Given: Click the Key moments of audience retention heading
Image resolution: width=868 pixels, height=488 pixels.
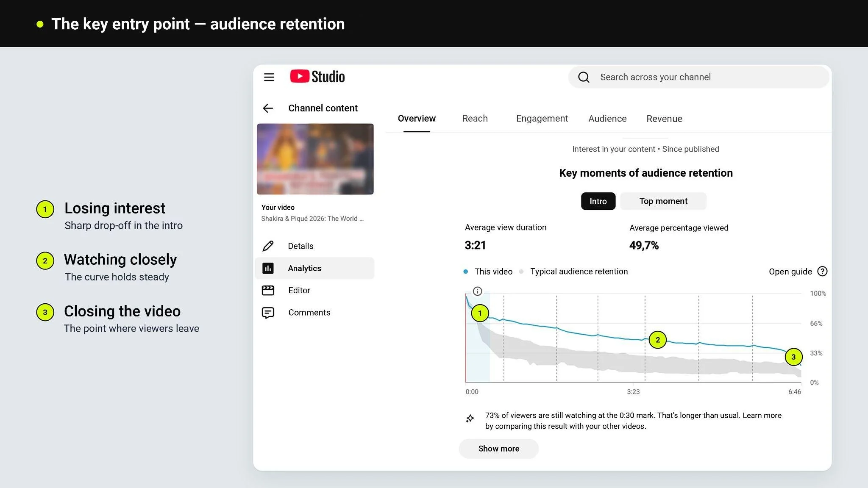Looking at the screenshot, I should 645,173.
